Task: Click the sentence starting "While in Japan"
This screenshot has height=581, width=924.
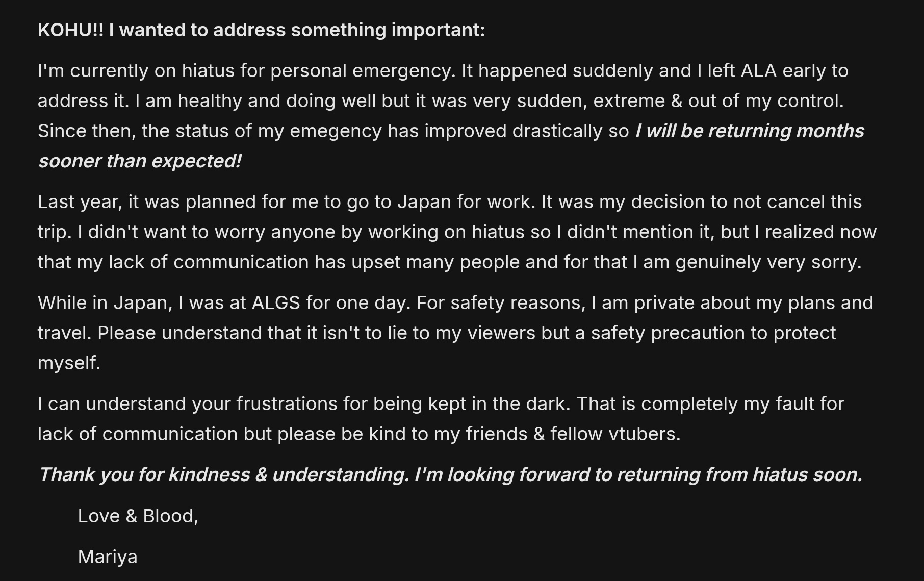Action: click(x=223, y=303)
